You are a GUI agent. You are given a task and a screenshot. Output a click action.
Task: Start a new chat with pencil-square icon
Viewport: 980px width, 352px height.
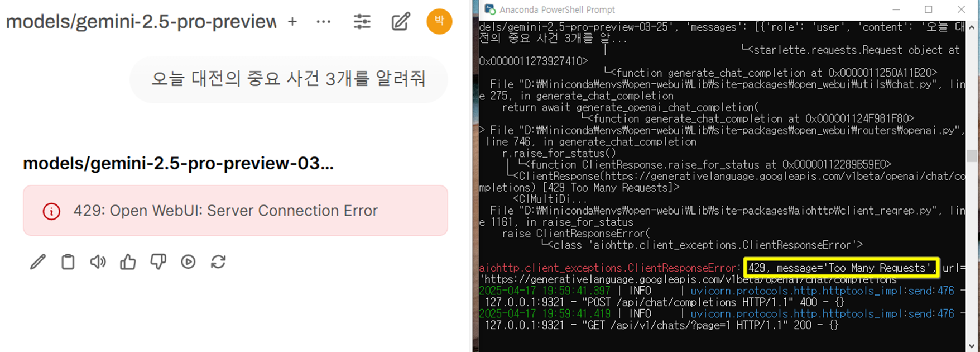tap(401, 22)
